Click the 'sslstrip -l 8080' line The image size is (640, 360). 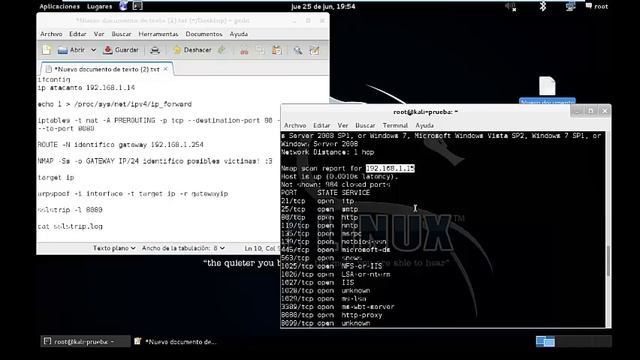point(70,210)
